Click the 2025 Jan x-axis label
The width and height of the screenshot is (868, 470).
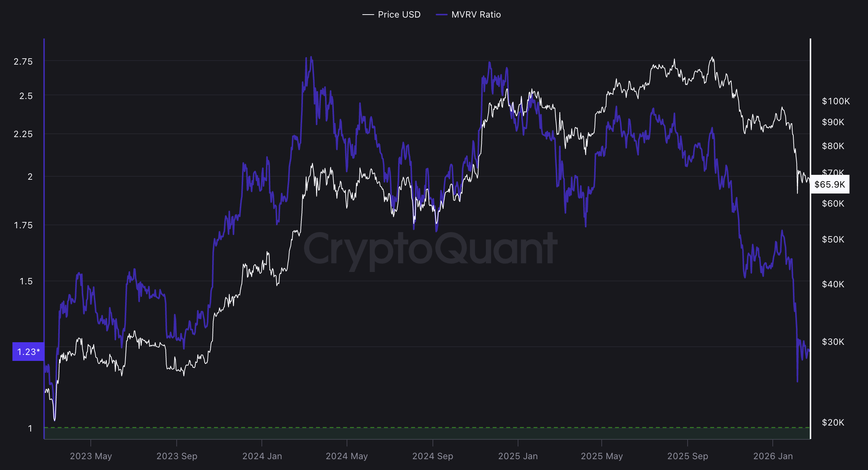point(518,456)
